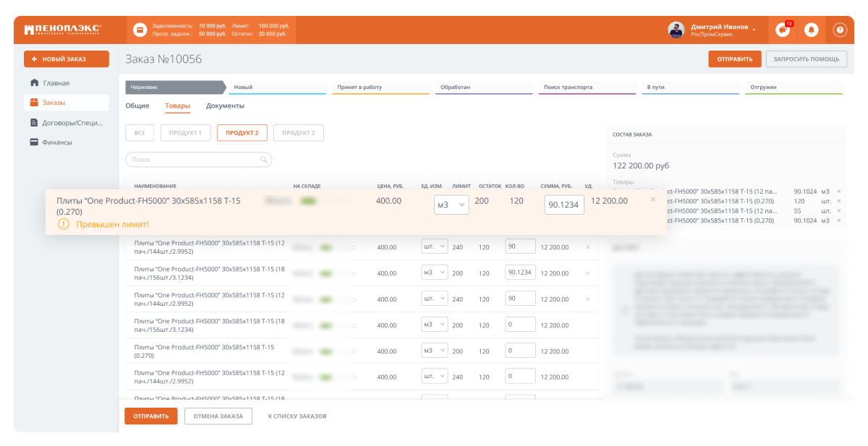Click the ЗАПРОСИТЬ ПОМОЩЬ button

pos(807,59)
